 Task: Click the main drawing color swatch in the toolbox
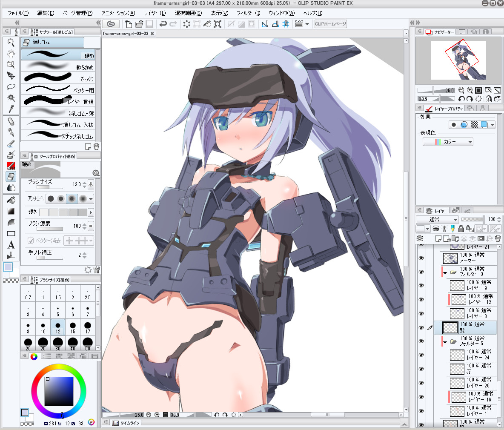(x=8, y=267)
